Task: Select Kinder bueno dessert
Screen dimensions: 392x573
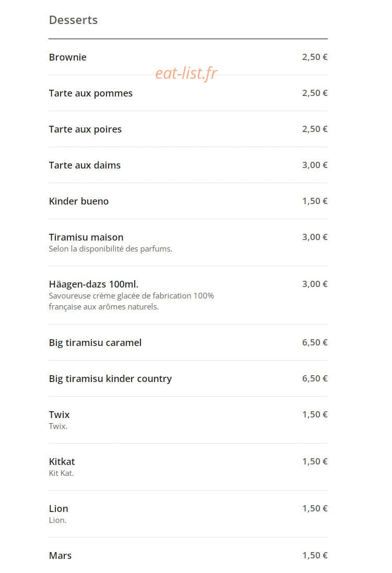Action: tap(188, 201)
